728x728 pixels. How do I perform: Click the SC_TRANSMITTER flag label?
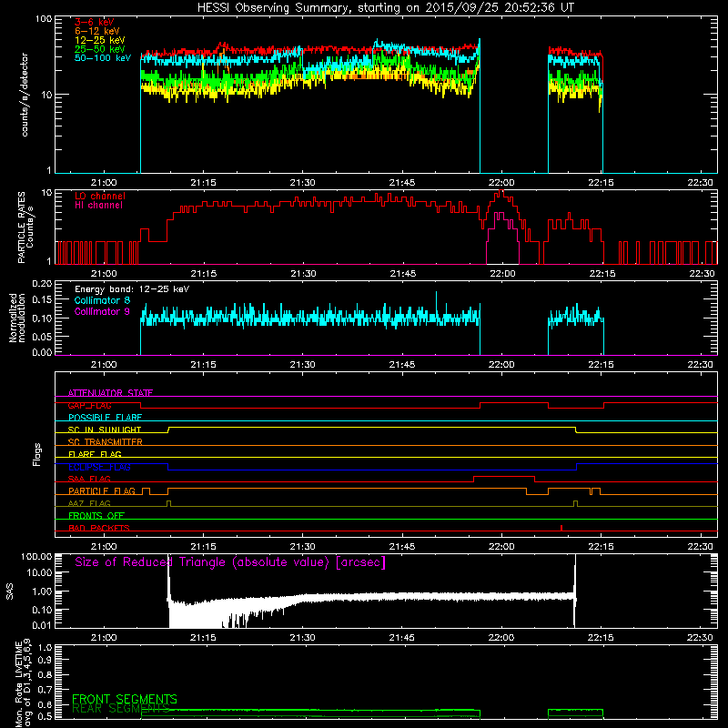click(106, 442)
